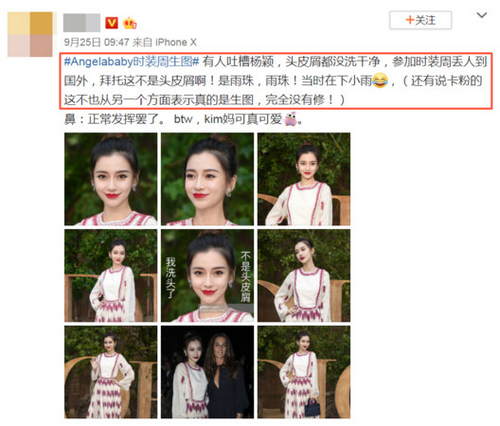
Task: Click the orange V verified badge
Action: (x=112, y=23)
